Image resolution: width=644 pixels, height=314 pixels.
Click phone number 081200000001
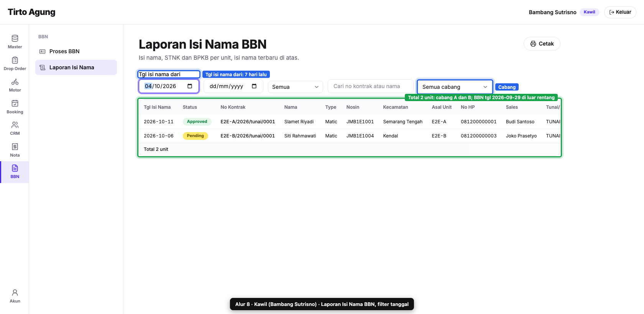point(479,122)
